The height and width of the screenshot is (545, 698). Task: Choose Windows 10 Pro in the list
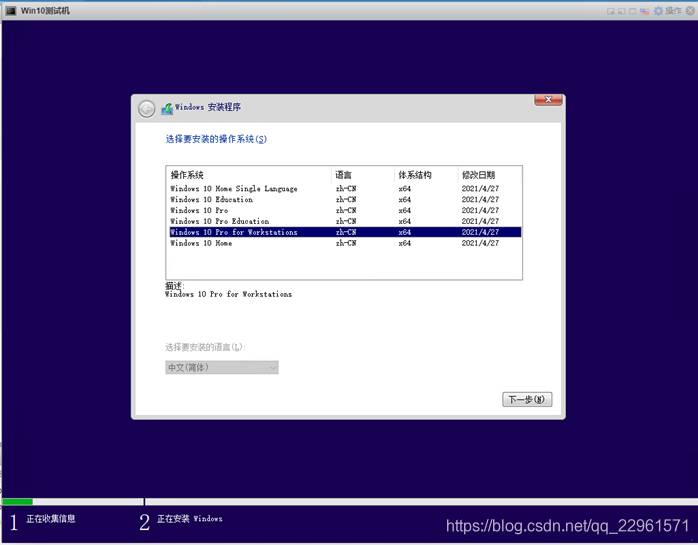(x=199, y=211)
